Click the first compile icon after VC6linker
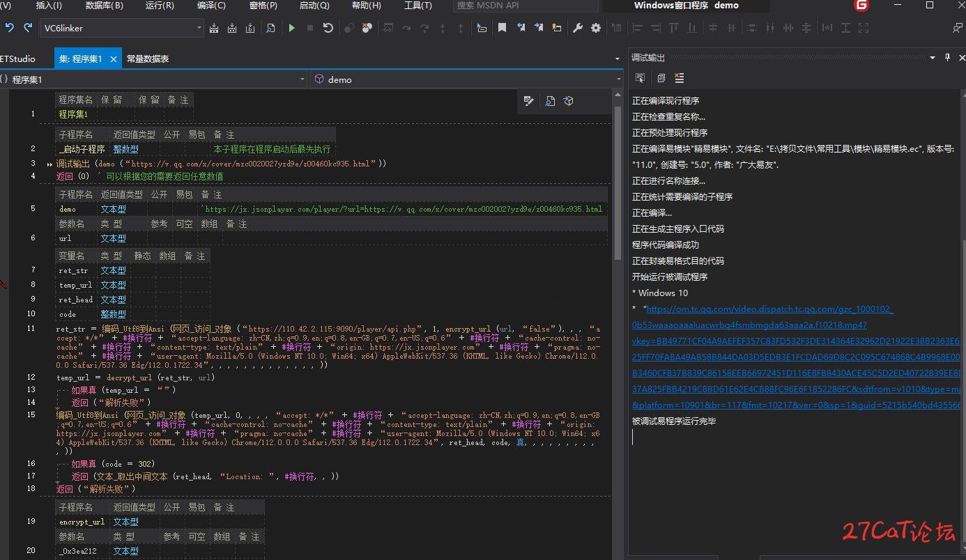This screenshot has width=966, height=560. pyautogui.click(x=214, y=29)
